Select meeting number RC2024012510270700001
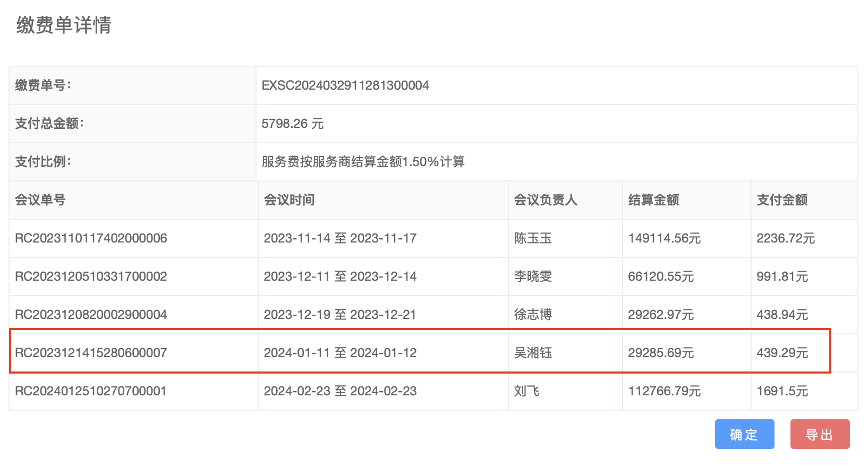868x467 pixels. tap(91, 391)
